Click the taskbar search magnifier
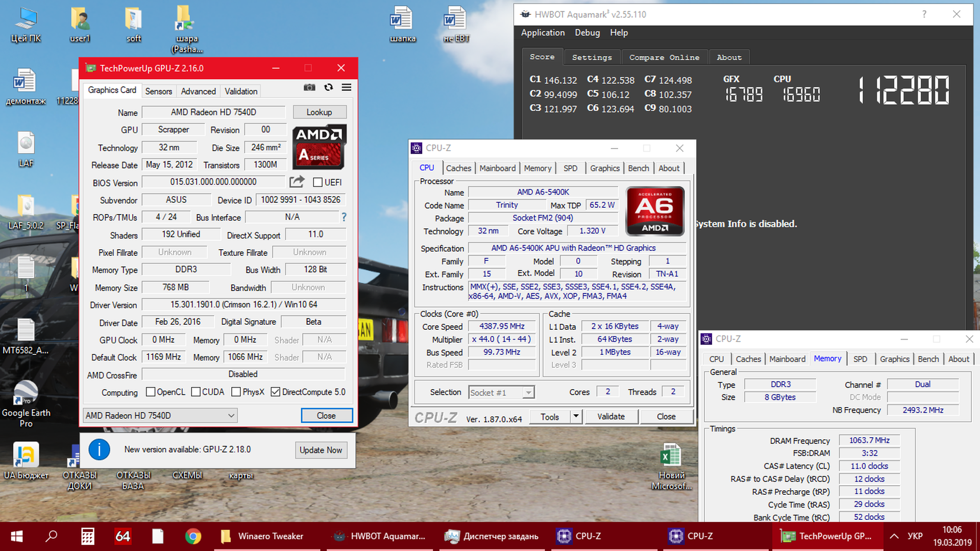 (x=51, y=536)
